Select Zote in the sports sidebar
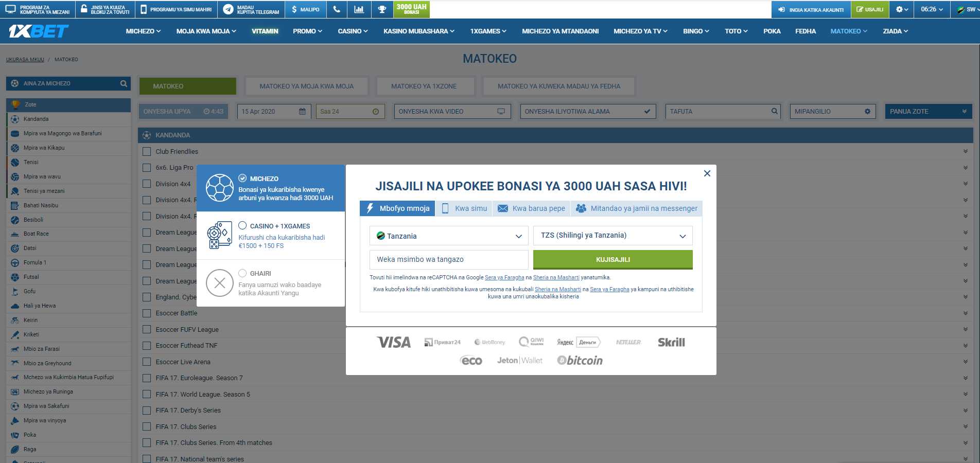This screenshot has height=463, width=980. [x=68, y=104]
